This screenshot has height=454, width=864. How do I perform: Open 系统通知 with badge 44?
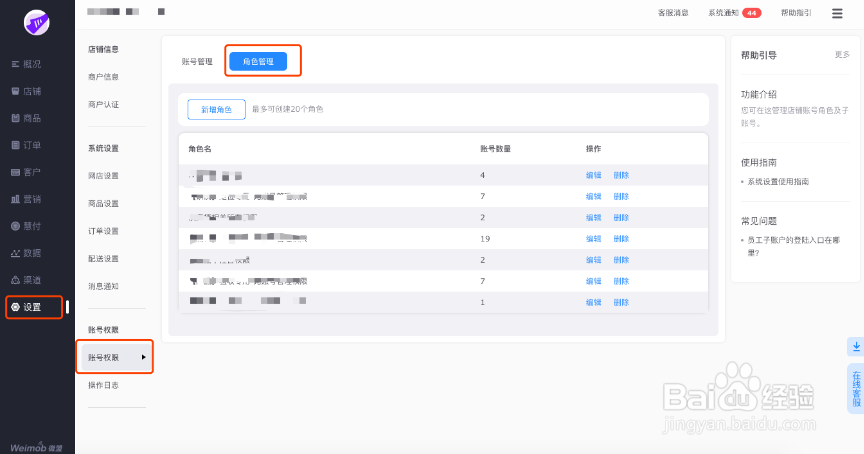[x=735, y=13]
